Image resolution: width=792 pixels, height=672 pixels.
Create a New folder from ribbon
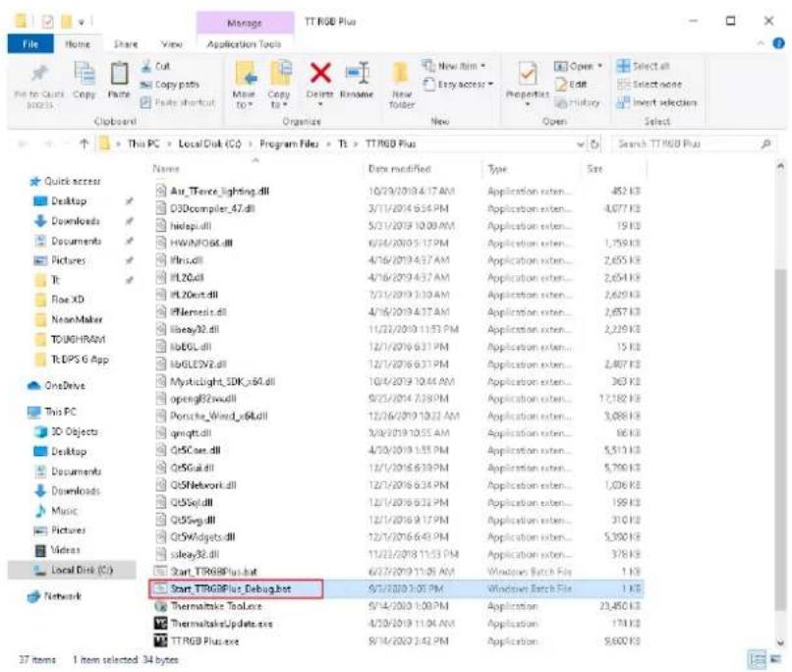(402, 84)
